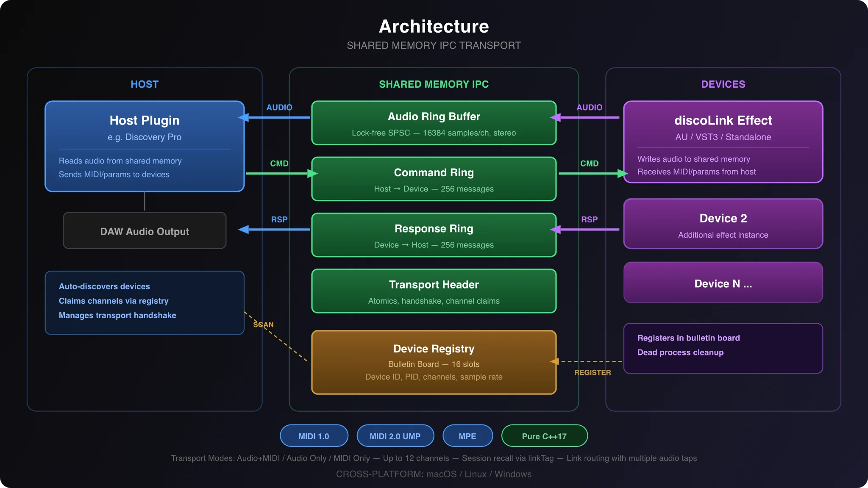Click the discoLink Effect device box
Image resolution: width=868 pixels, height=488 pixels.
(x=723, y=142)
